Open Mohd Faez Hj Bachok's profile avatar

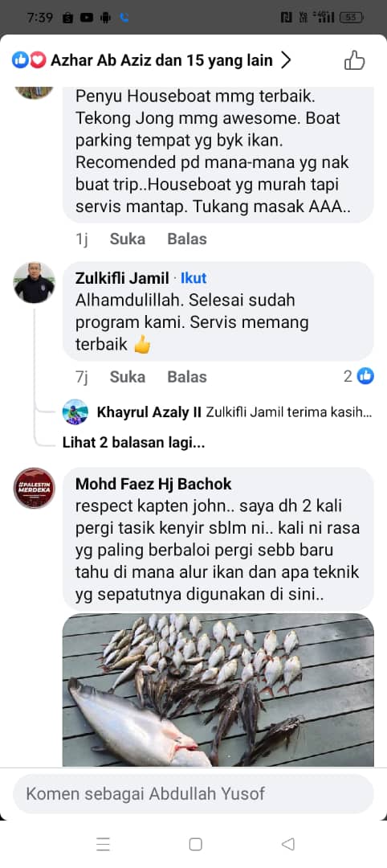(34, 488)
